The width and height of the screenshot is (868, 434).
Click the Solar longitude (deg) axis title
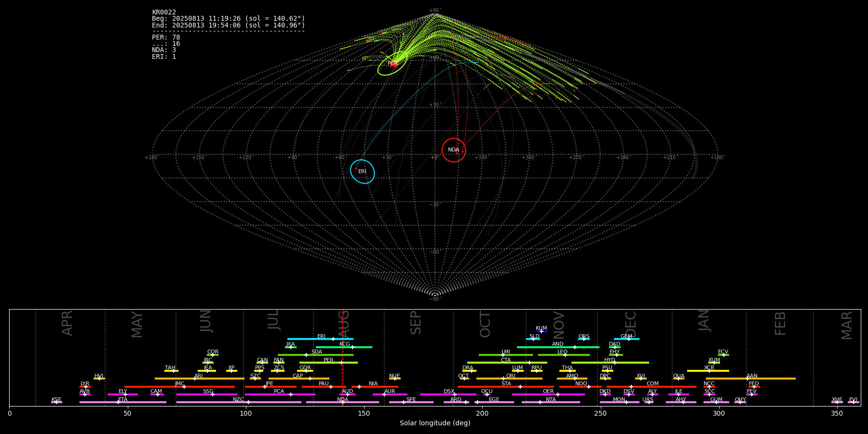pos(435,423)
